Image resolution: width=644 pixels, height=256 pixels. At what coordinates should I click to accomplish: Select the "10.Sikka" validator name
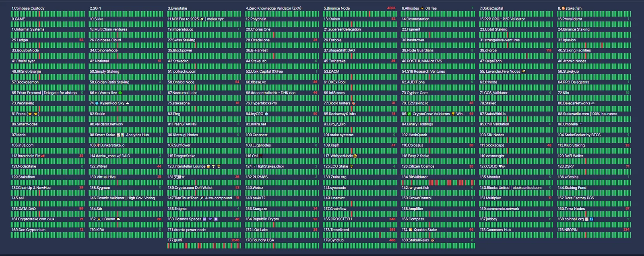pos(97,19)
